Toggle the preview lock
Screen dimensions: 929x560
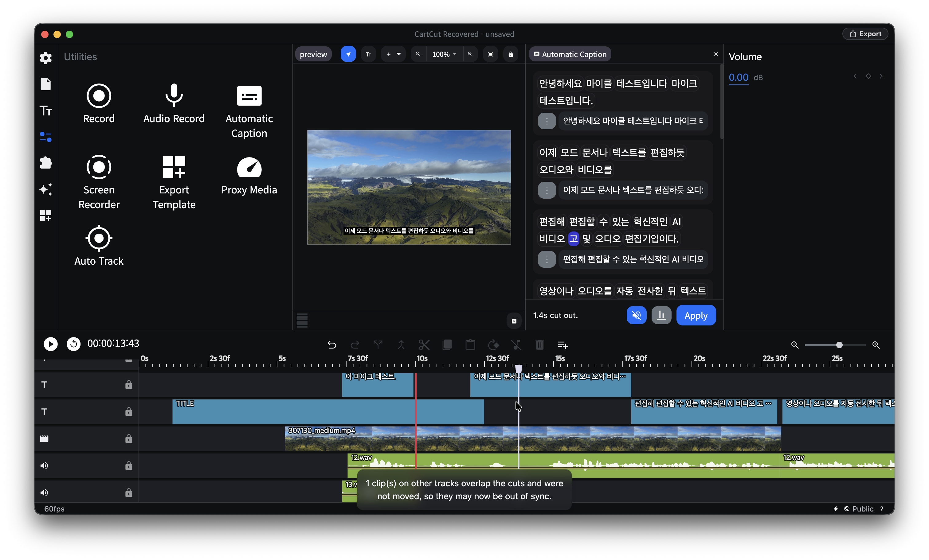point(511,54)
